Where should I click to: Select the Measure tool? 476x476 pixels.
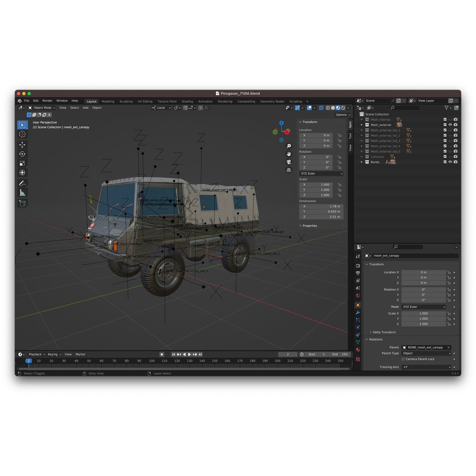[22, 193]
